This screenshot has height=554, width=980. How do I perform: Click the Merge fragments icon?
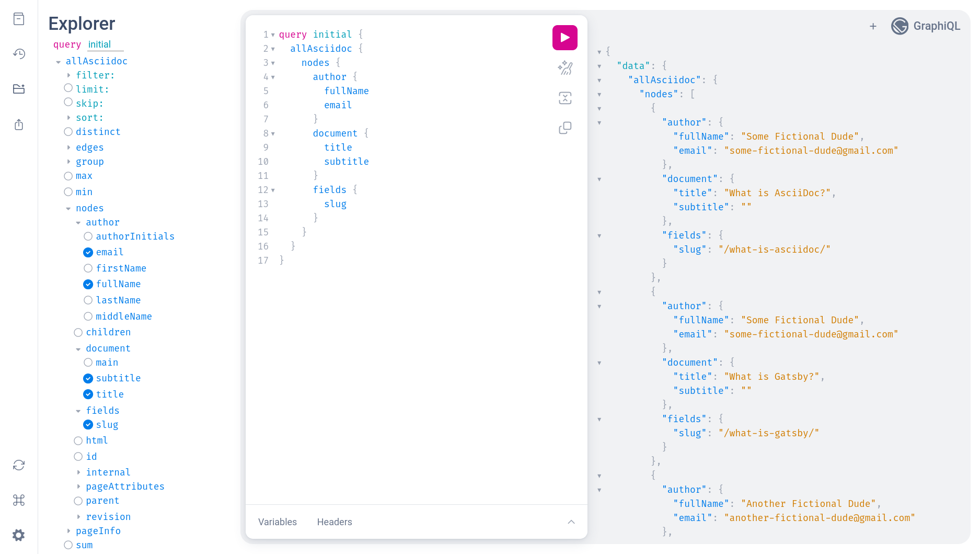click(564, 98)
